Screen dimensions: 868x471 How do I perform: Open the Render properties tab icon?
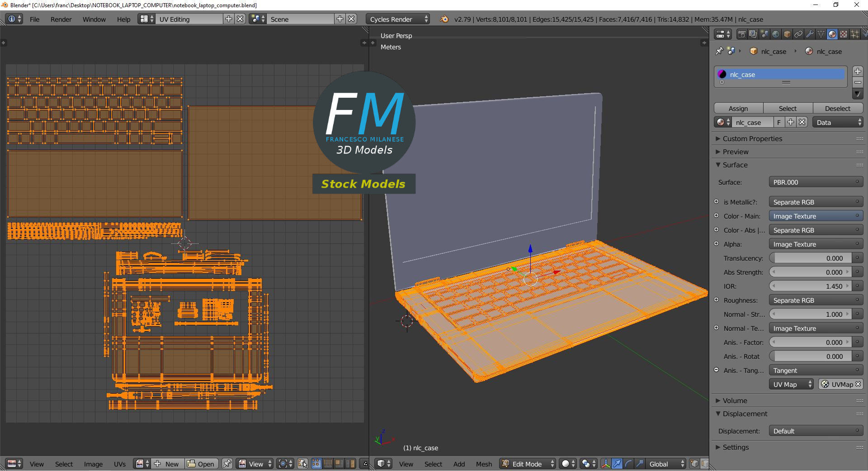click(x=742, y=34)
